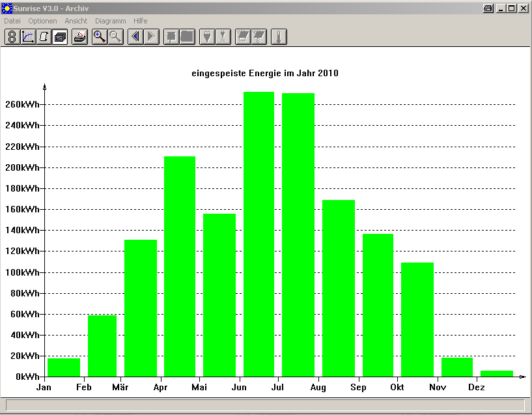Click the printer icon in title bar
The image size is (532, 415).
pyautogui.click(x=488, y=8)
